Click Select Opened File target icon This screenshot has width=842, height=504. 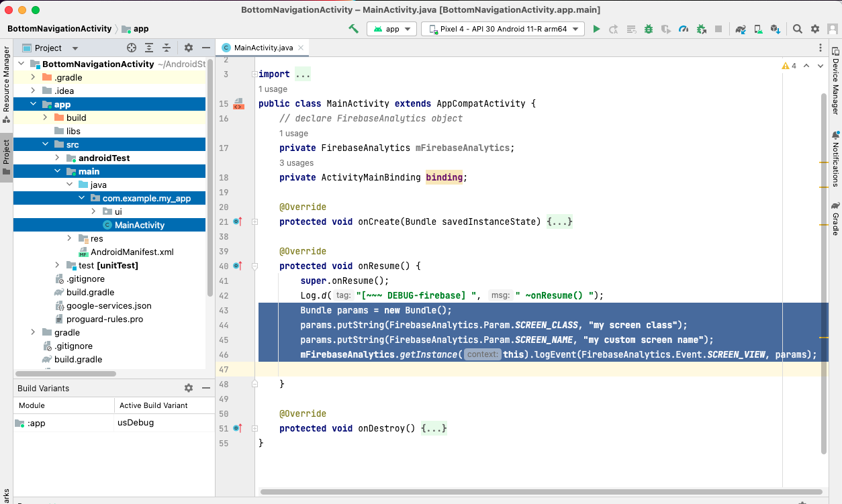point(132,48)
